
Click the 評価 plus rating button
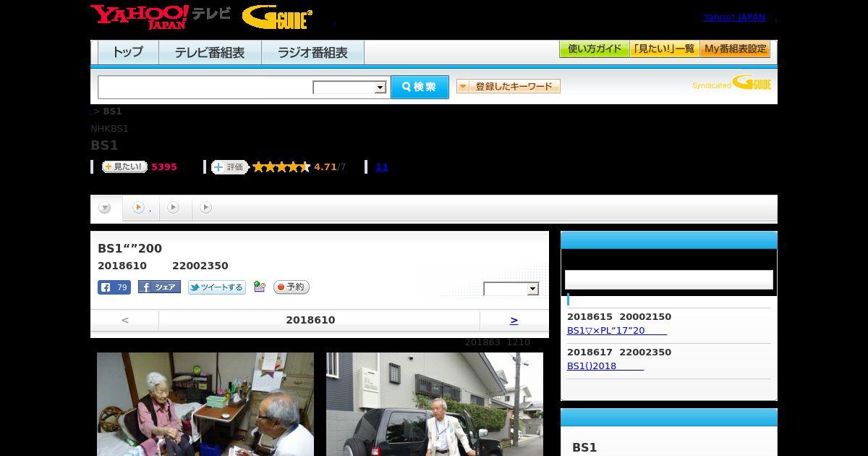tap(229, 167)
